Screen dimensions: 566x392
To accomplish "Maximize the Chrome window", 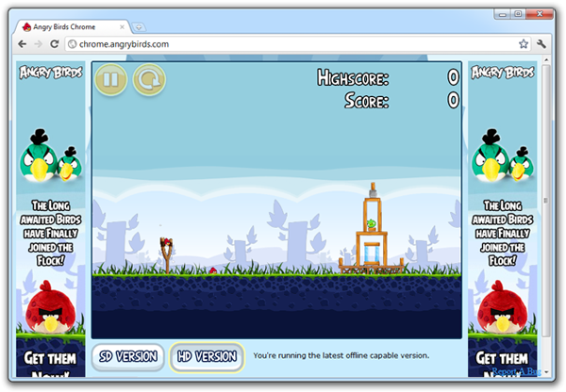I will [x=518, y=14].
